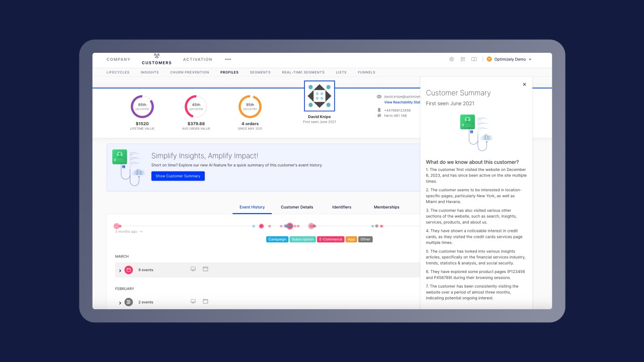
Task: Toggle the Other event filter
Action: (365, 239)
